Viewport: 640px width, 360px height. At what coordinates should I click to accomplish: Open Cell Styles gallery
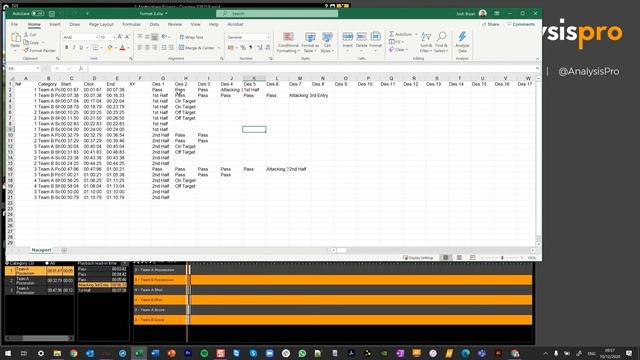click(327, 42)
